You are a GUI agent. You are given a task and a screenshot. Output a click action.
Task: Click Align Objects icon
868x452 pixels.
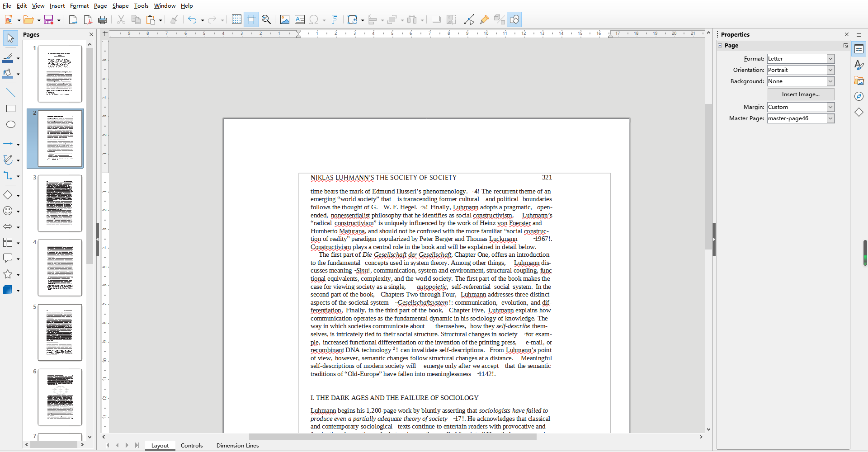point(373,19)
